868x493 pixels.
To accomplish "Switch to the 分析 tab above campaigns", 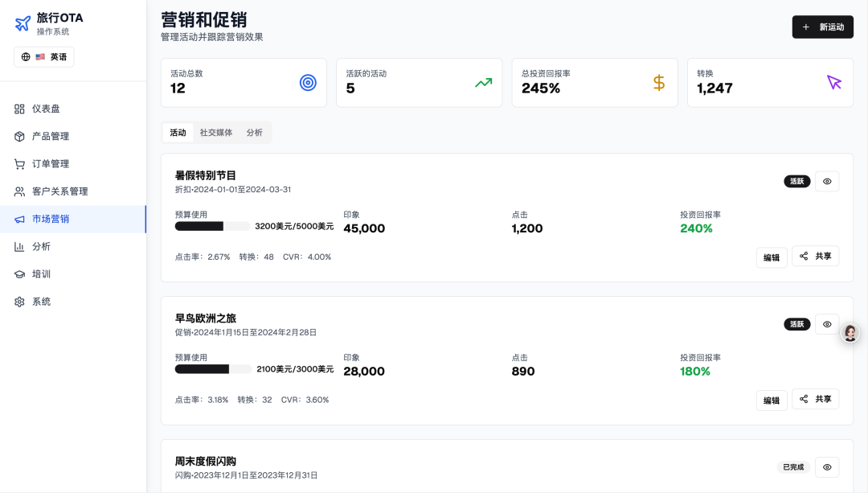I will click(x=255, y=133).
